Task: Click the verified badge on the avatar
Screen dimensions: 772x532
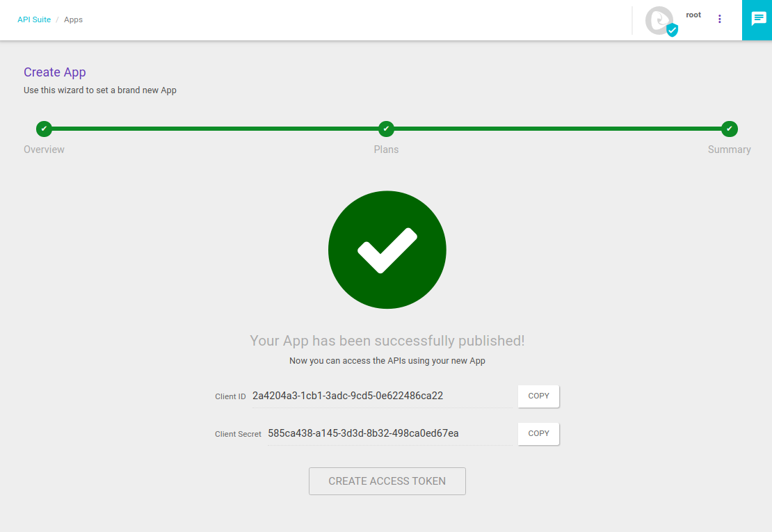Action: point(670,29)
